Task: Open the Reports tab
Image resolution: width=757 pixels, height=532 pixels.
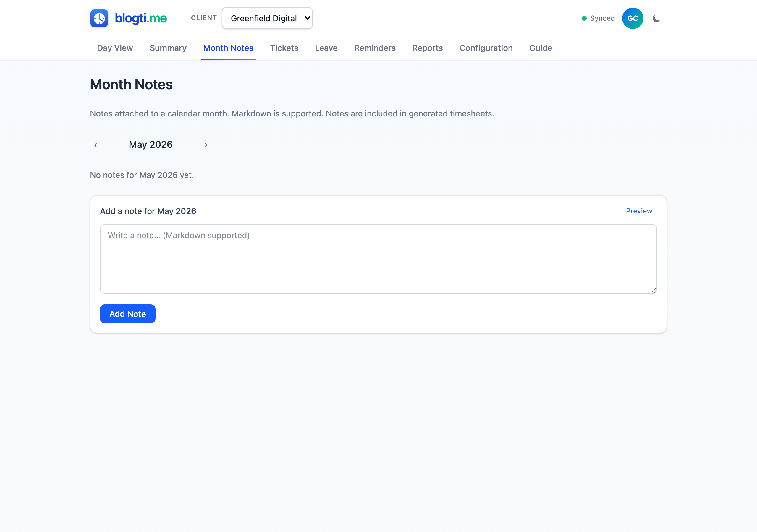Action: pos(427,48)
